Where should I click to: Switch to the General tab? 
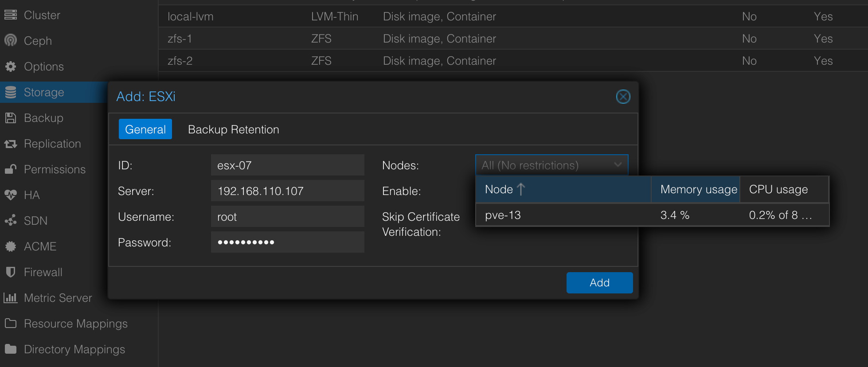pyautogui.click(x=145, y=129)
